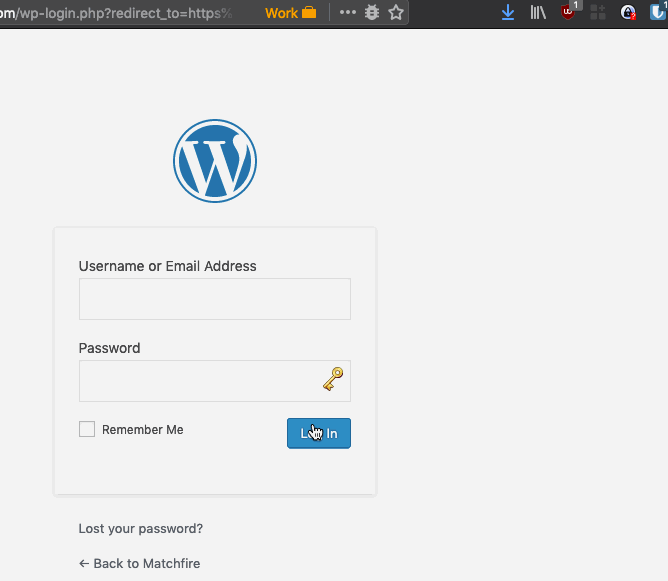Click the blue extension icon at far right
This screenshot has width=668, height=581.
(x=658, y=13)
